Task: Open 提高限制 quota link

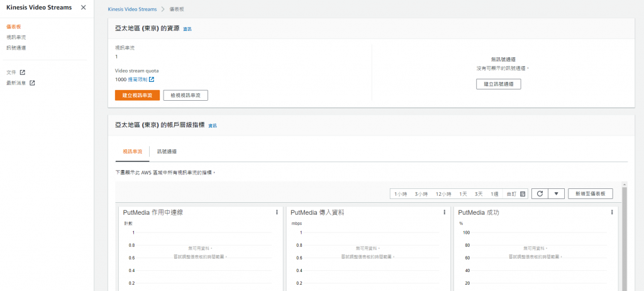Action: (138, 79)
